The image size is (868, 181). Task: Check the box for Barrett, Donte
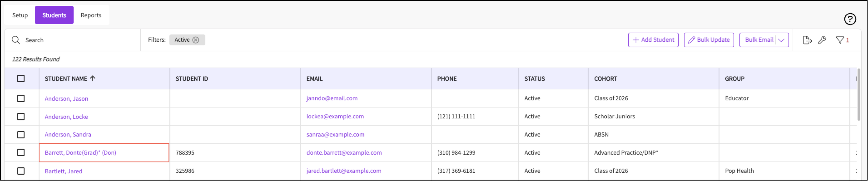point(21,153)
